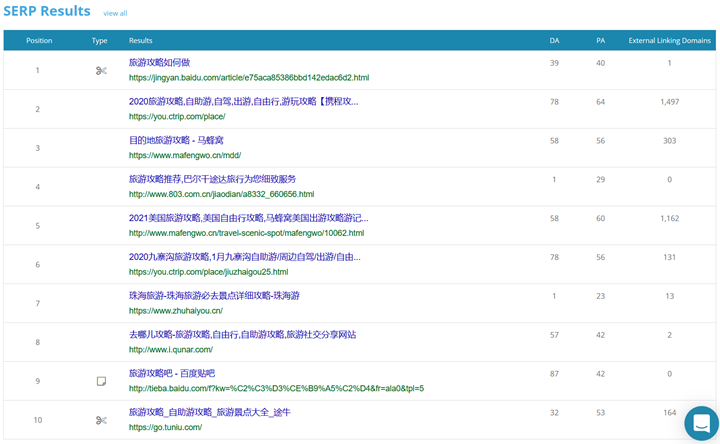720x444 pixels.
Task: Select PA value 29 in row 4
Action: (601, 180)
